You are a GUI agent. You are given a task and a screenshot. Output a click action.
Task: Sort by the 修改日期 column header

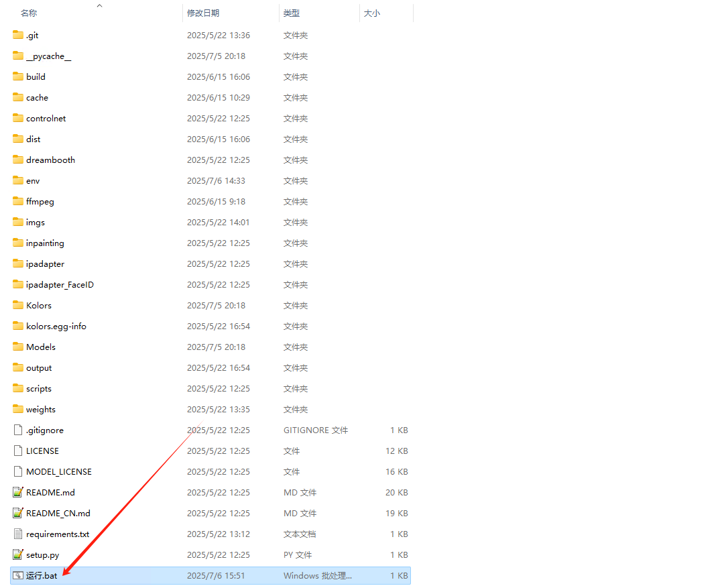(x=203, y=13)
